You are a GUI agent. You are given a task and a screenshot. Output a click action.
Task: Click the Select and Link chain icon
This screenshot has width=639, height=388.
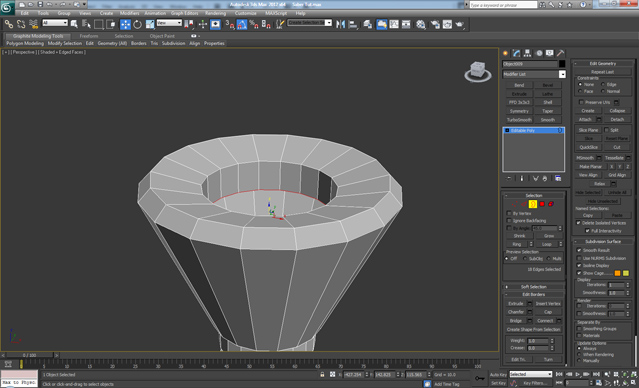[x=9, y=24]
